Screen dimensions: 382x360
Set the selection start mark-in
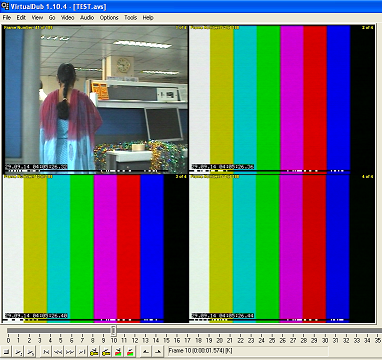click(x=146, y=351)
